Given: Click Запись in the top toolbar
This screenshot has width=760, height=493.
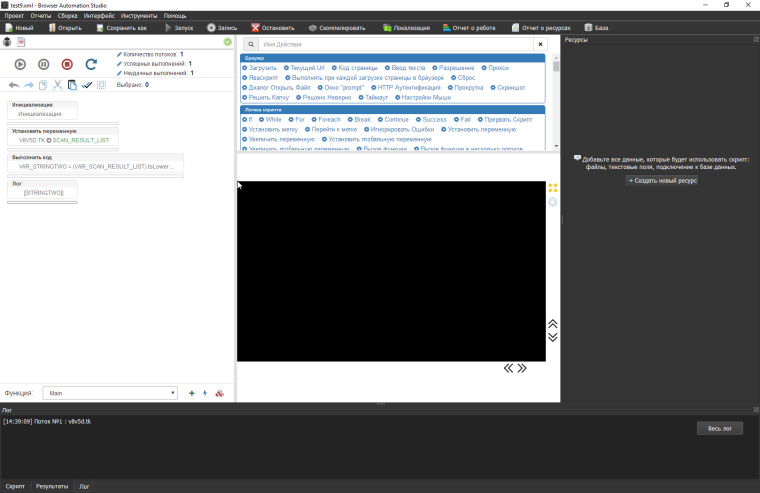Looking at the screenshot, I should click(x=222, y=28).
